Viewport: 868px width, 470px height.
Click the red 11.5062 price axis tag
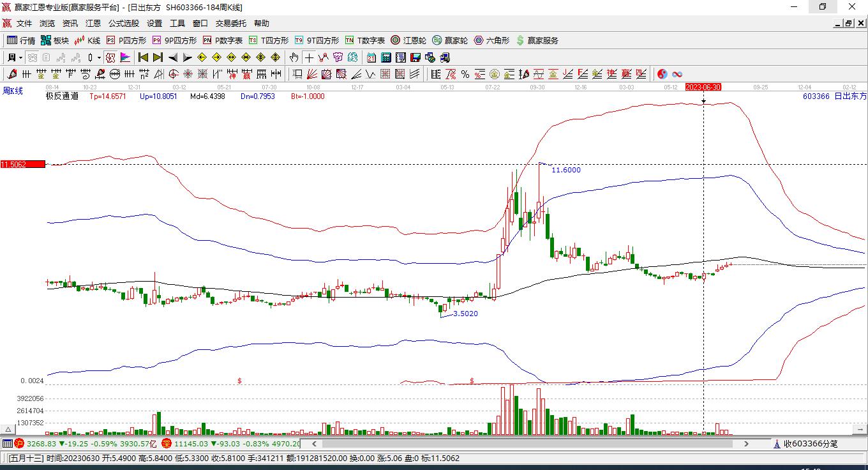23,164
